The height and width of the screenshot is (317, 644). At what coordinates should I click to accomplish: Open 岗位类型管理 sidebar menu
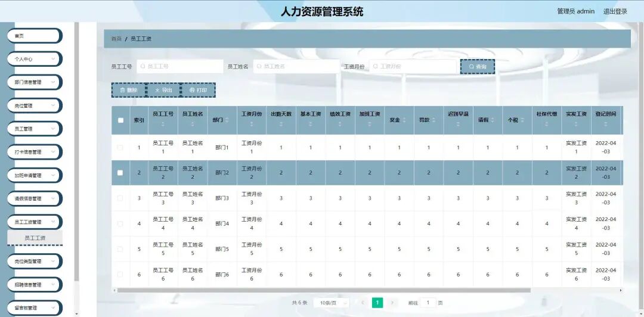click(x=35, y=261)
